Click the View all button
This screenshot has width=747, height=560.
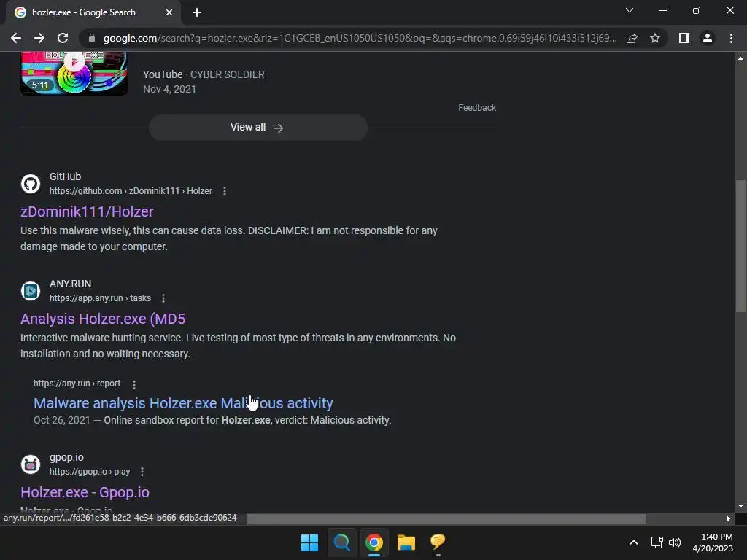[258, 127]
